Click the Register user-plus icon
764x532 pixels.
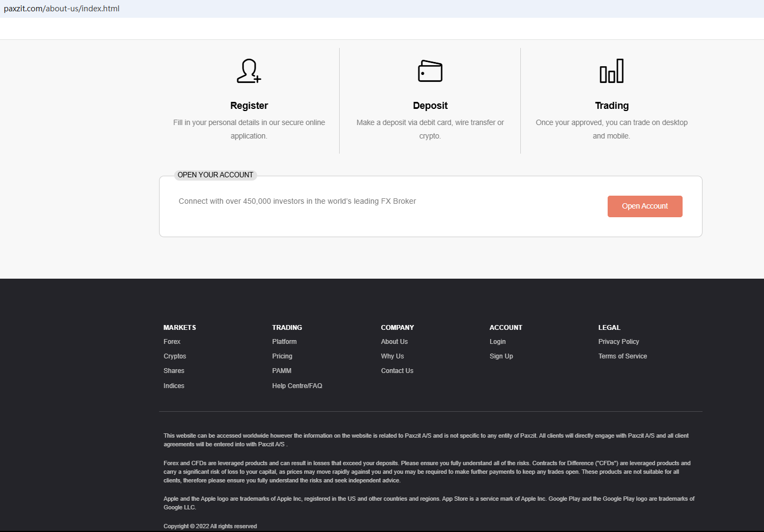click(249, 71)
